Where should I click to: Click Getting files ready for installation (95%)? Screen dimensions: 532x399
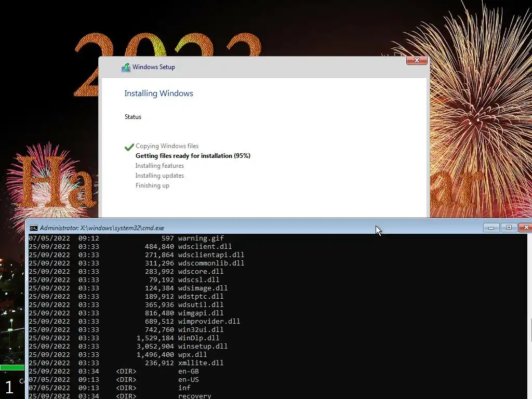(193, 156)
